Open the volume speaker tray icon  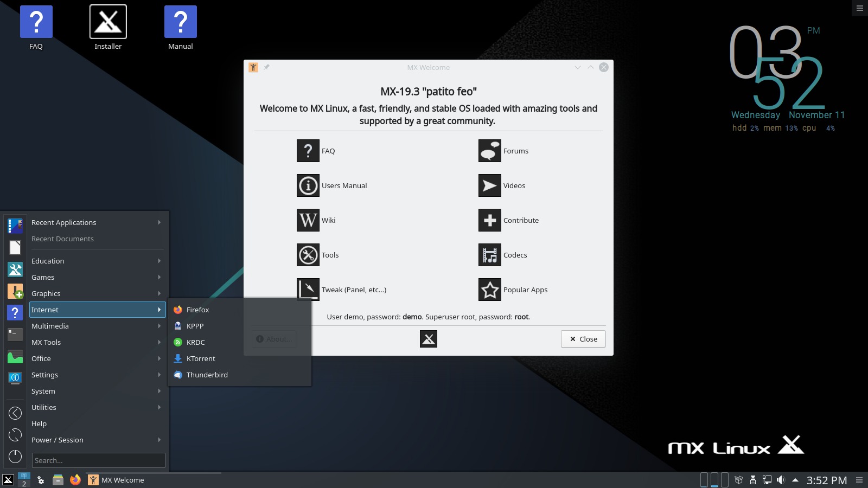pos(781,480)
